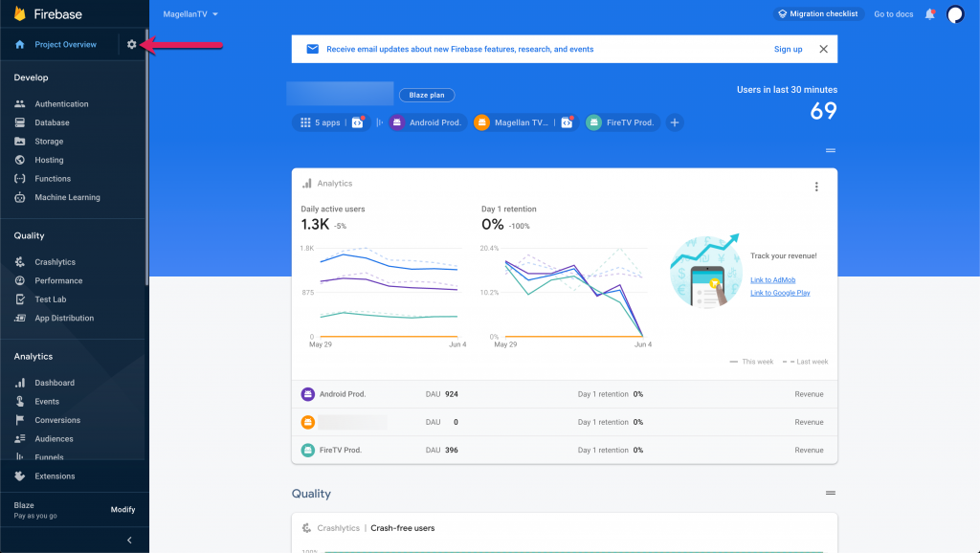Click Go to docs link
This screenshot has height=553, width=980.
coord(893,13)
